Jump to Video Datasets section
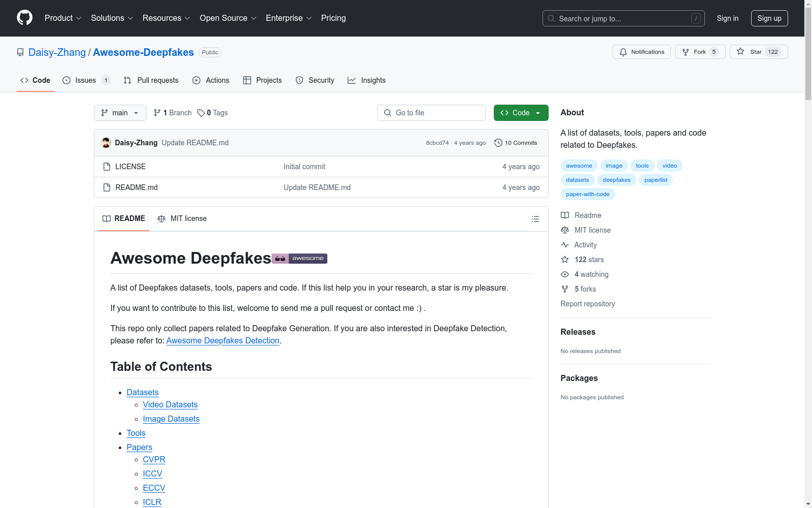The height and width of the screenshot is (508, 812). coord(170,404)
